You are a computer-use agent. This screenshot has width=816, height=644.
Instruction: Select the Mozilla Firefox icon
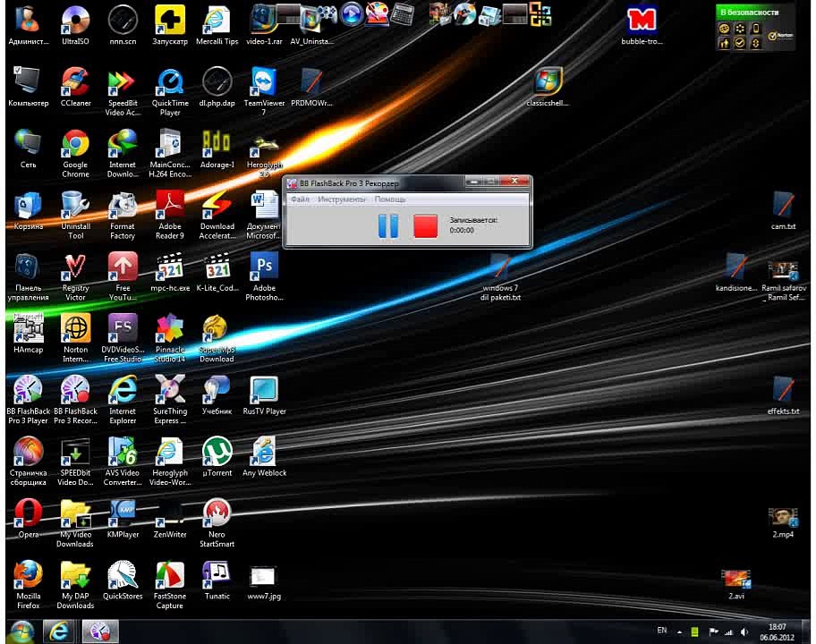(x=28, y=585)
